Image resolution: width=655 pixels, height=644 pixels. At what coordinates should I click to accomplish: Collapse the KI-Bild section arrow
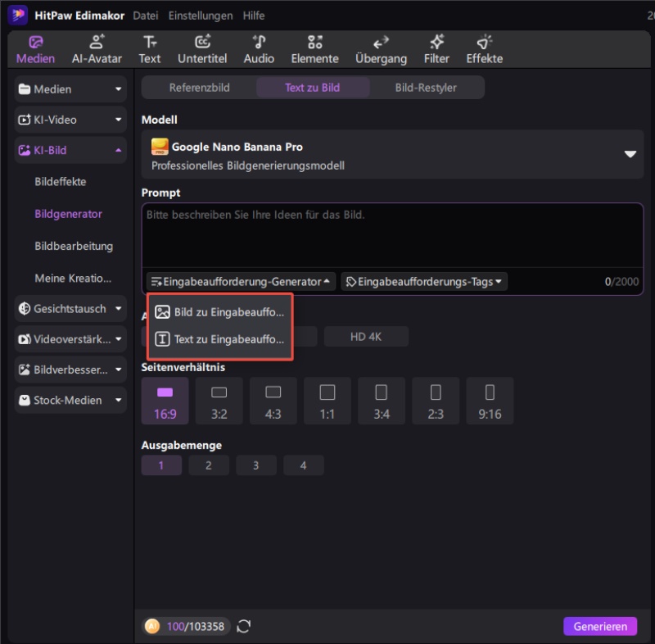coord(118,150)
